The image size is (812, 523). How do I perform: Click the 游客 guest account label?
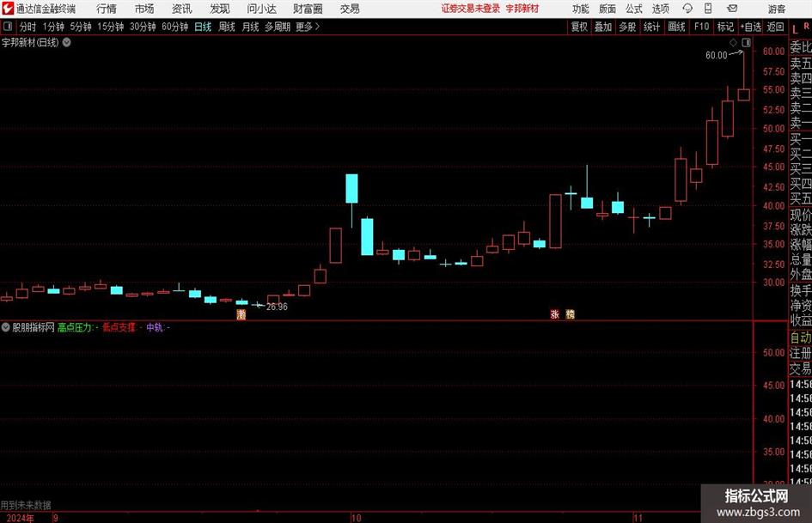tap(776, 9)
